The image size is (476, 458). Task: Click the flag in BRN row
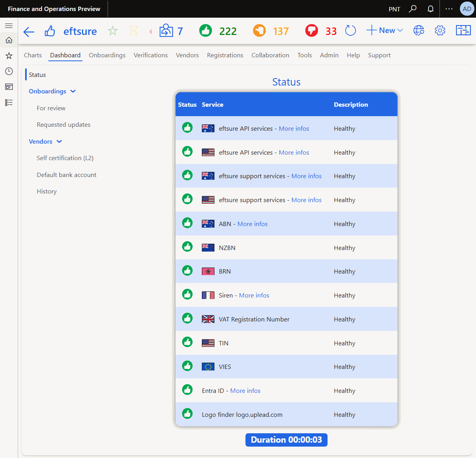coord(208,272)
